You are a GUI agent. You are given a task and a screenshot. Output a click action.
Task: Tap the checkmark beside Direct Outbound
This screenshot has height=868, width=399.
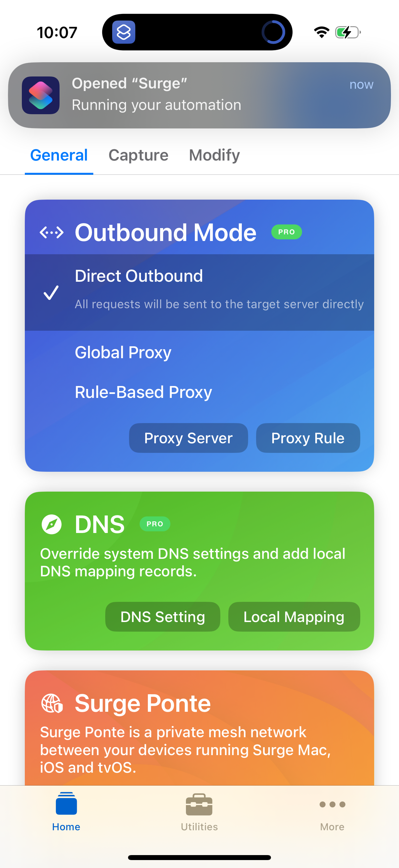(x=51, y=293)
